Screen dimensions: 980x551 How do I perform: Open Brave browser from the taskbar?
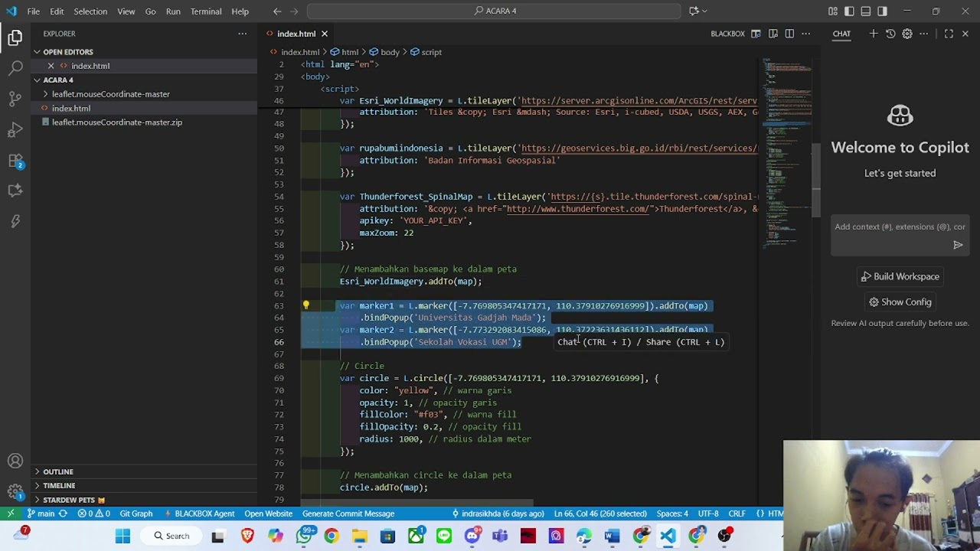(247, 536)
